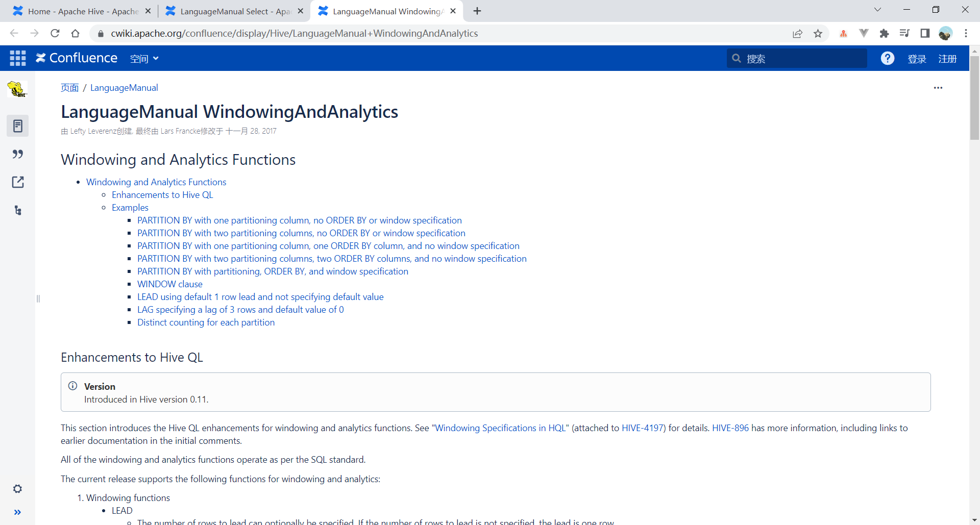Viewport: 980px width, 525px height.
Task: Select the LanguageManual Windowing tab
Action: click(386, 11)
